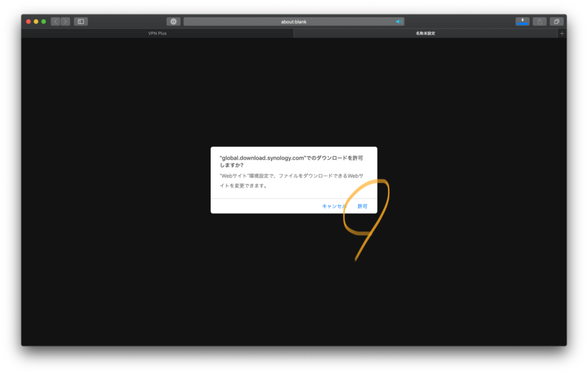Click the キャンセル (Cancel) button

[334, 206]
